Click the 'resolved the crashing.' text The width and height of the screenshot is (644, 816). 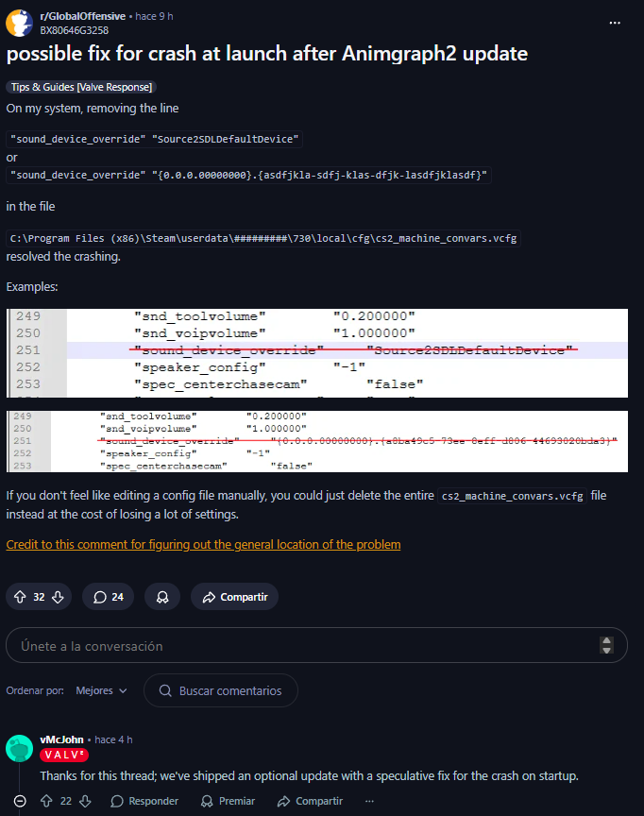coord(63,257)
